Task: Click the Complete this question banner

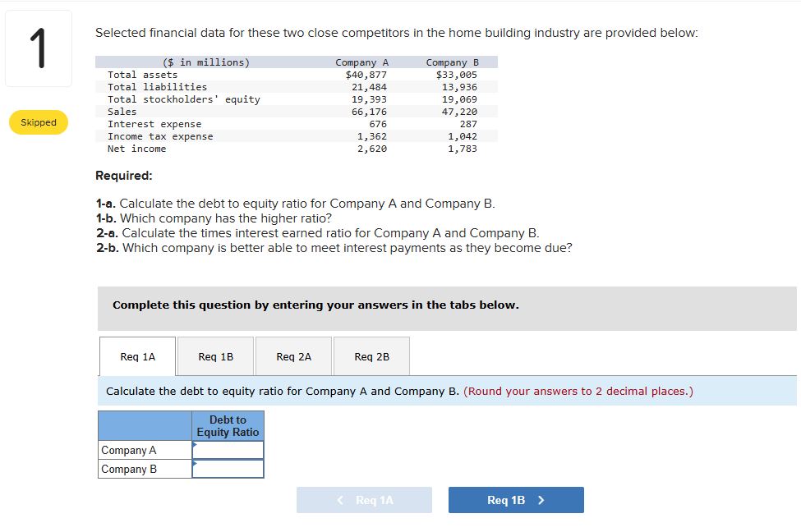Action: tap(315, 305)
